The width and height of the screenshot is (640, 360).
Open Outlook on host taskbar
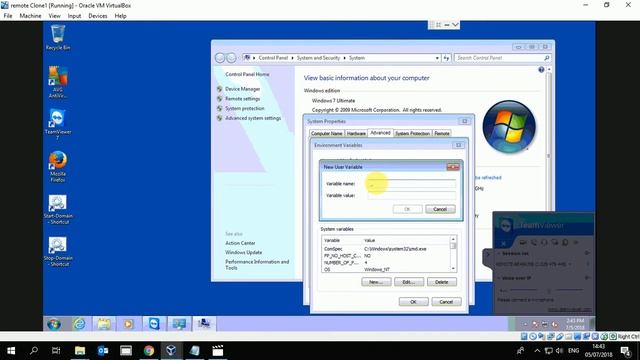[x=103, y=351]
